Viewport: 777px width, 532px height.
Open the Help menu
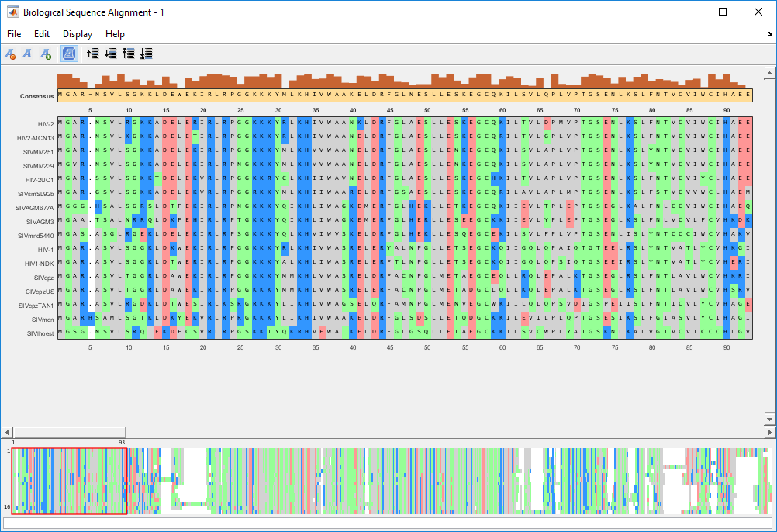[x=115, y=33]
